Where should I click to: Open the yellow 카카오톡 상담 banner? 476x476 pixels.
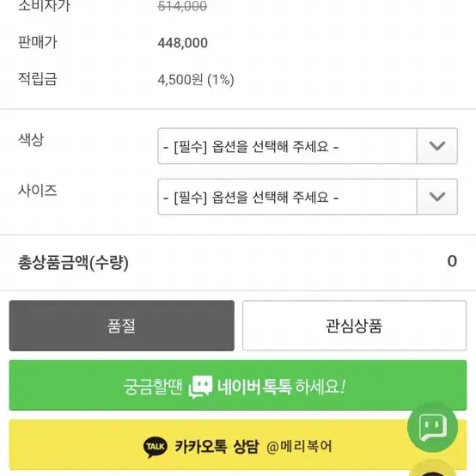[238, 445]
